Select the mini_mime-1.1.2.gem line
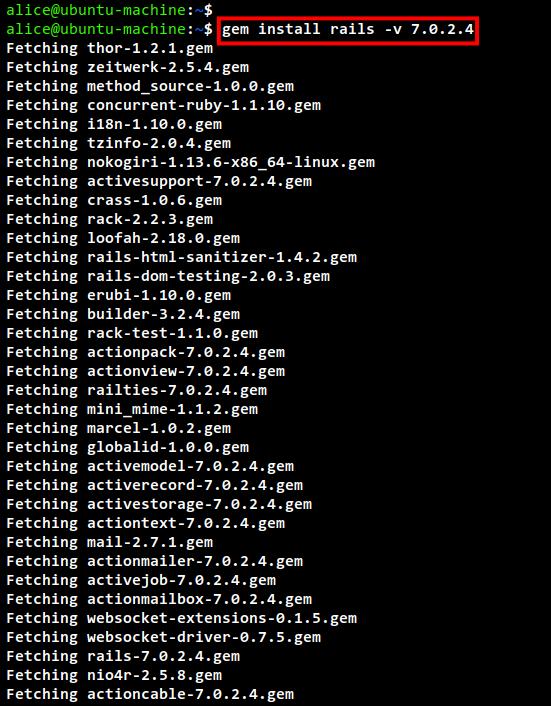Screen dimensions: 551x706 [x=132, y=409]
